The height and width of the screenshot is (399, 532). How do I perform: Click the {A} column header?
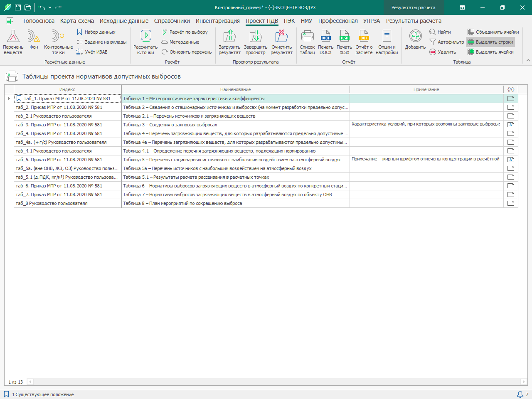[x=511, y=89]
